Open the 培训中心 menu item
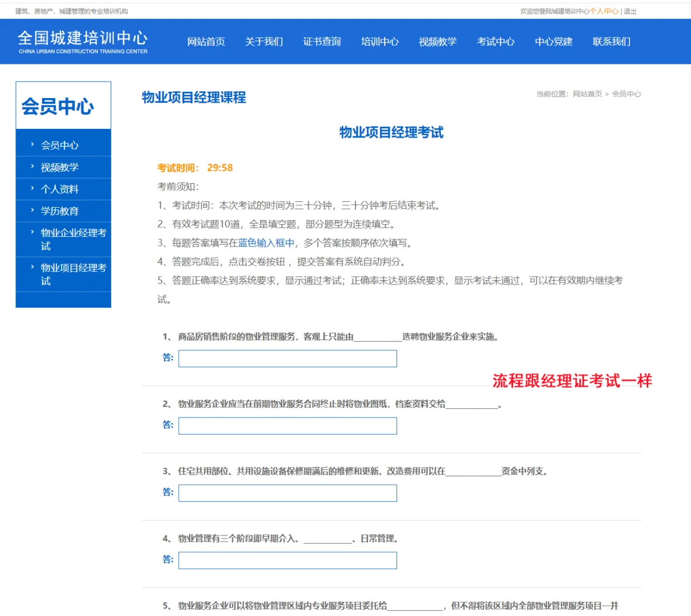Viewport: 691px width, 616px height. pos(379,42)
